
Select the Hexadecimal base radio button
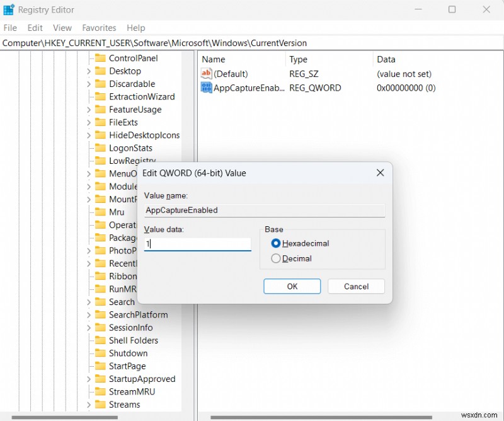tap(277, 243)
